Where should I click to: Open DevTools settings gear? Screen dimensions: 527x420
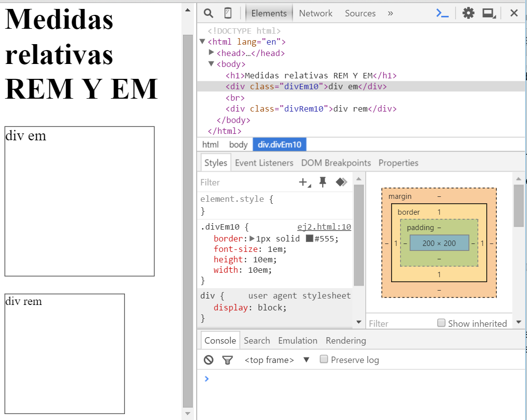tap(468, 13)
